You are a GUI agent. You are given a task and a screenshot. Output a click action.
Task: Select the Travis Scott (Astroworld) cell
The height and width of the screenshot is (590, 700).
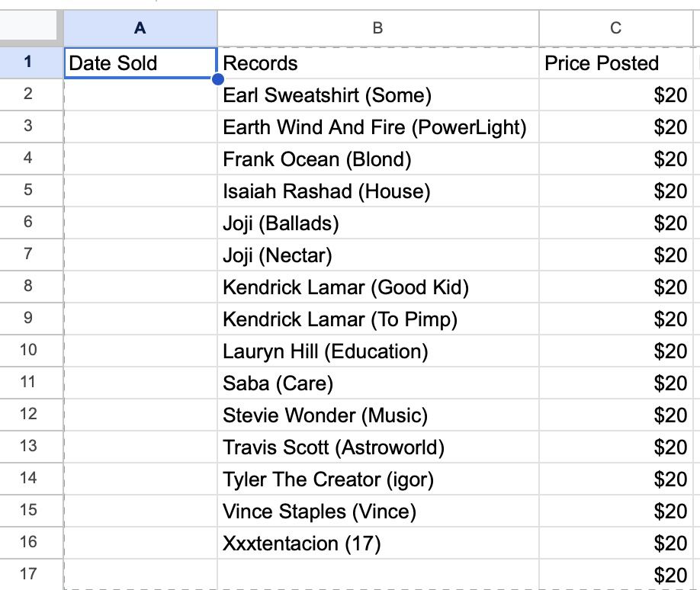click(x=377, y=447)
